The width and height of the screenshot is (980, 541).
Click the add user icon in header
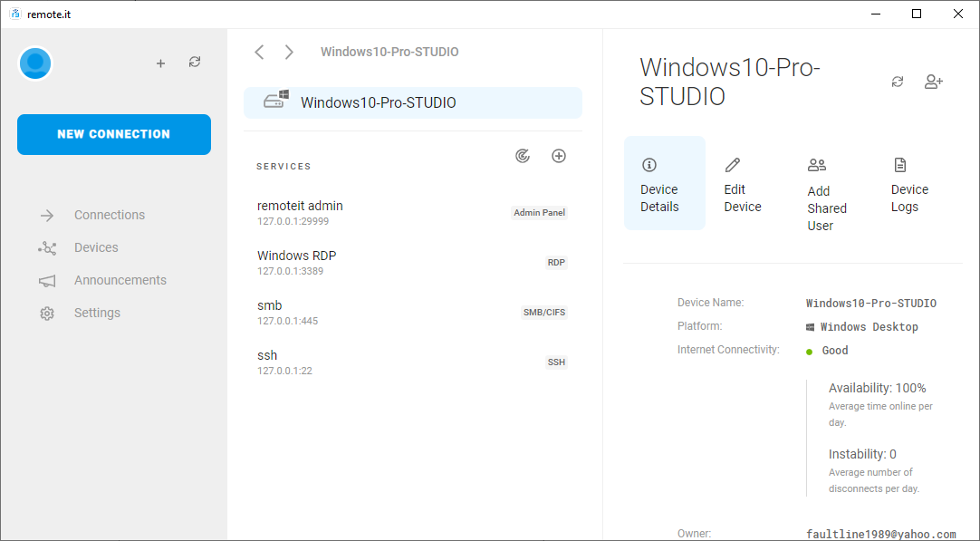click(x=934, y=82)
